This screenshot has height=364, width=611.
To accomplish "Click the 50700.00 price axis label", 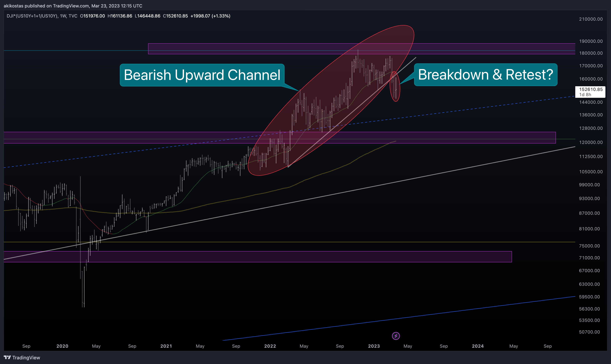I will point(589,332).
